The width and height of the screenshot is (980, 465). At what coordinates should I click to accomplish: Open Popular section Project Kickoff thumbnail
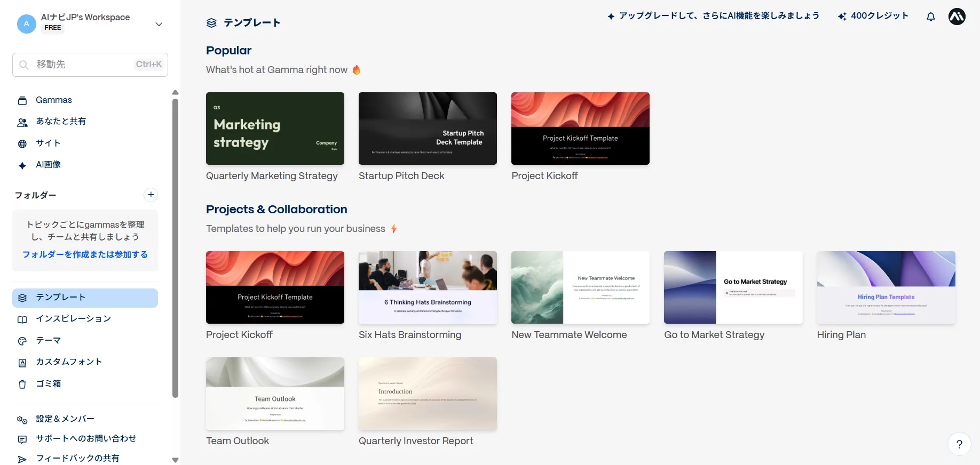[580, 129]
